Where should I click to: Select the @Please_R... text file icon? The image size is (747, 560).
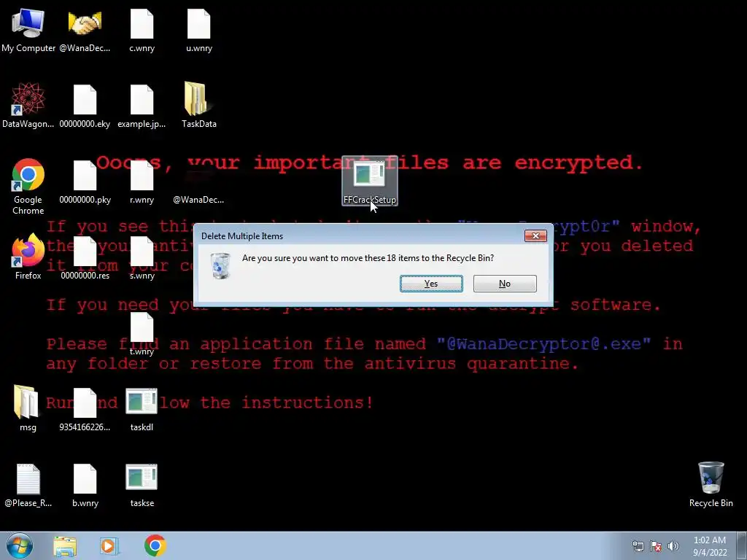point(28,485)
